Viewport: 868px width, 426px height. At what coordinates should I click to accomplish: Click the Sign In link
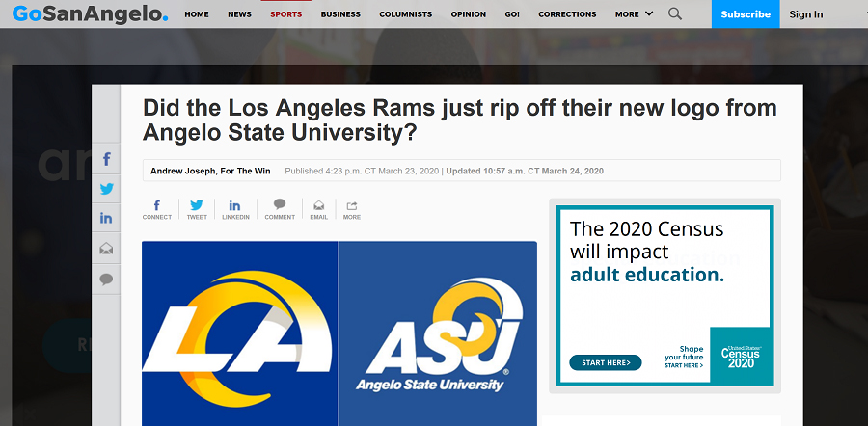click(x=806, y=14)
